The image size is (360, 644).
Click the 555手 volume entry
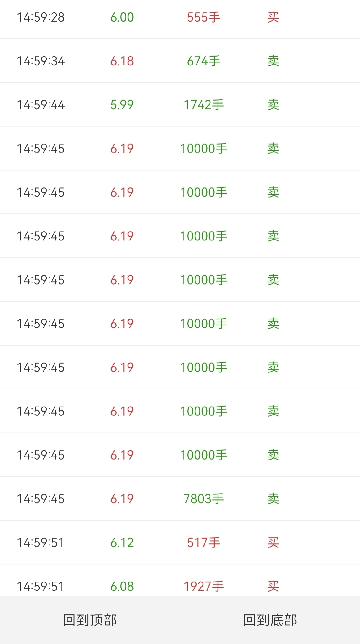coord(203,17)
